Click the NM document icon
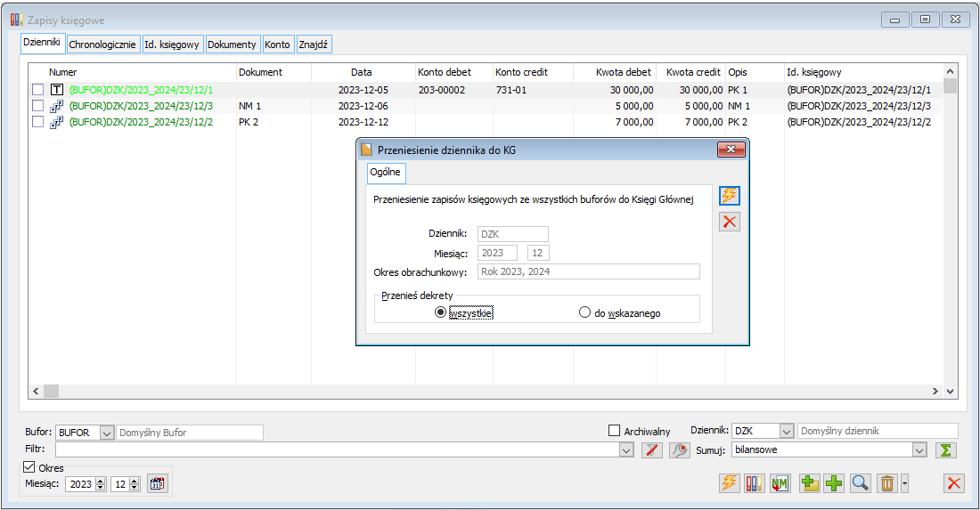This screenshot has width=980, height=510. point(780,483)
